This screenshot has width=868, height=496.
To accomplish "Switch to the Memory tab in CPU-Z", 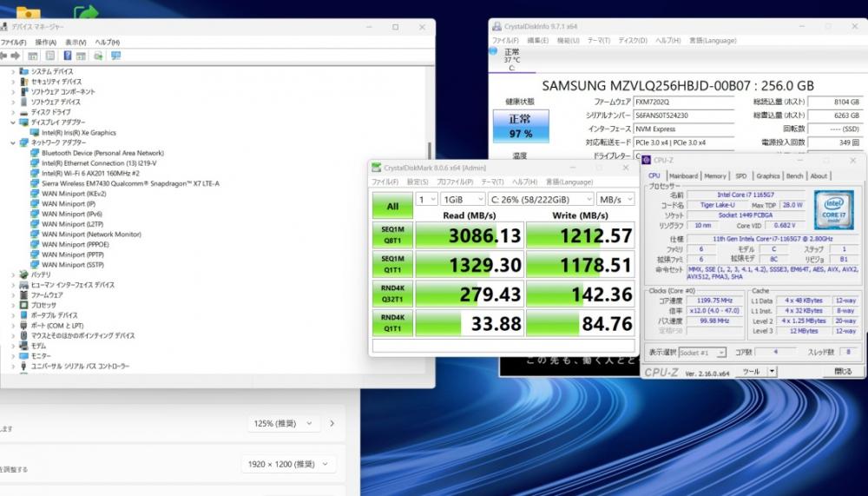I will (714, 175).
